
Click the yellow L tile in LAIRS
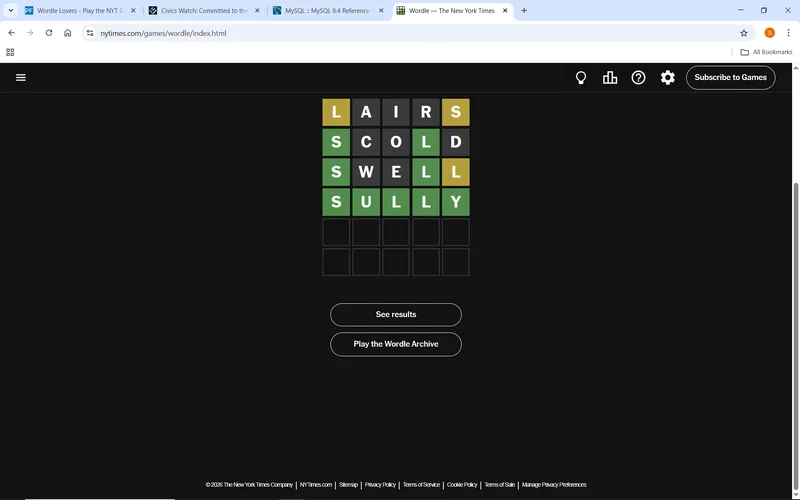click(x=336, y=112)
